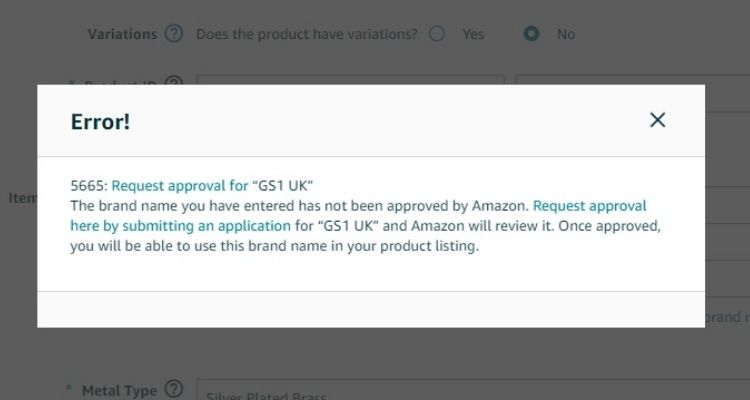Screen dimensions: 750x400
Task: Click the Metal Type help icon
Action: 174,389
